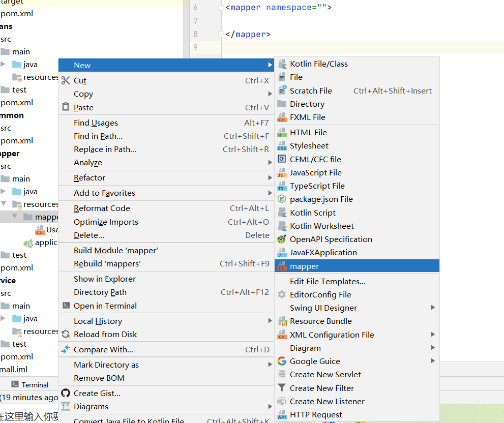Choose Build Module 'mapper'
Viewport: 504px width, 423px height.
tap(166, 250)
